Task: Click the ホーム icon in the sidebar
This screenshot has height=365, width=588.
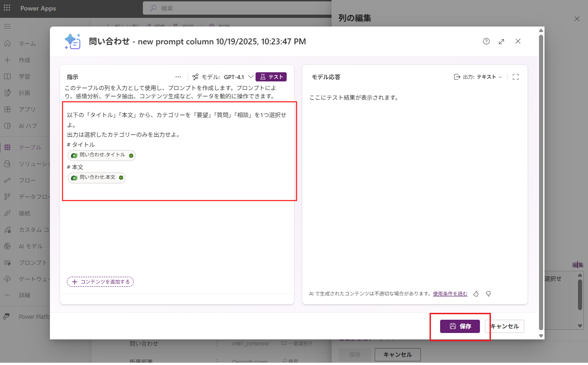Action: (x=7, y=43)
